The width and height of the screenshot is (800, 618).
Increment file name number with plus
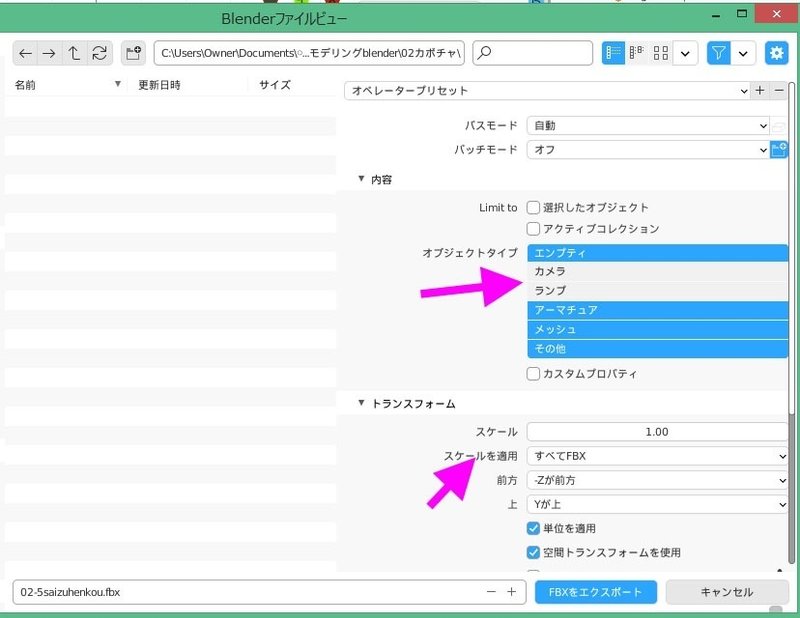pyautogui.click(x=511, y=592)
